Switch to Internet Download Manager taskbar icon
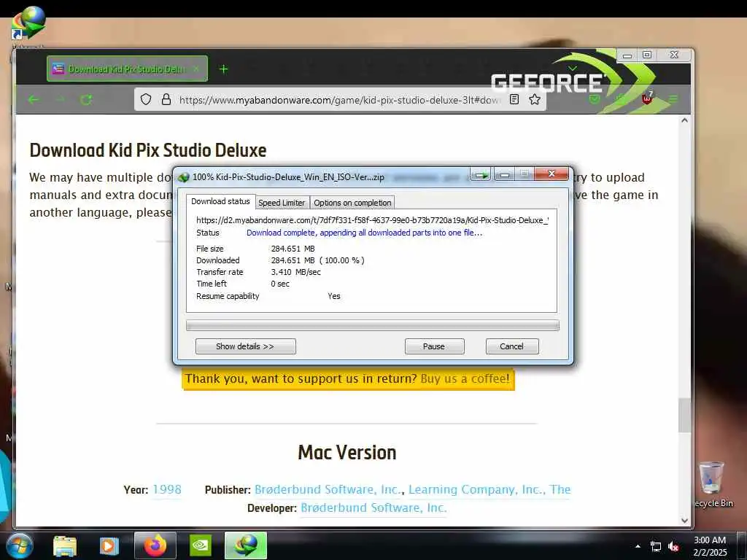 click(246, 545)
